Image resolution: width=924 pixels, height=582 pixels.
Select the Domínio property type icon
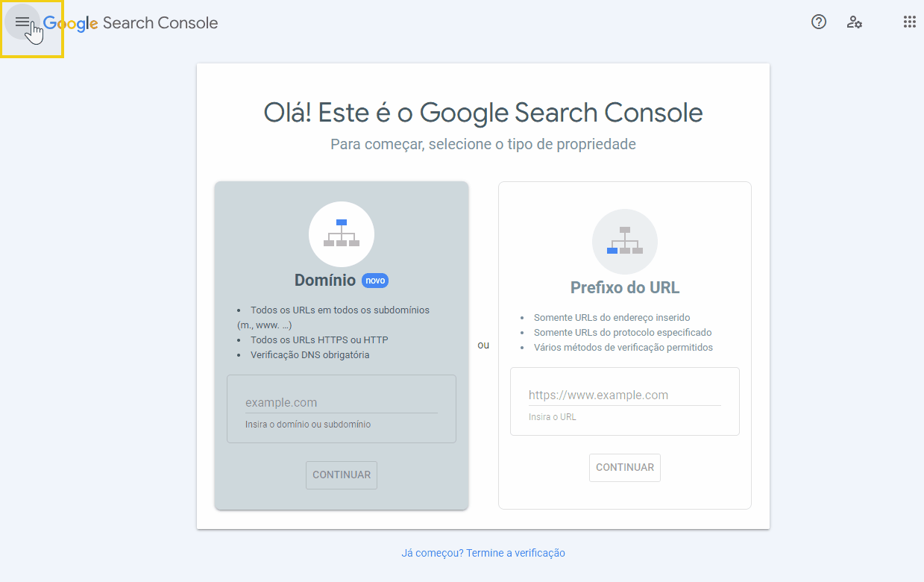342,234
